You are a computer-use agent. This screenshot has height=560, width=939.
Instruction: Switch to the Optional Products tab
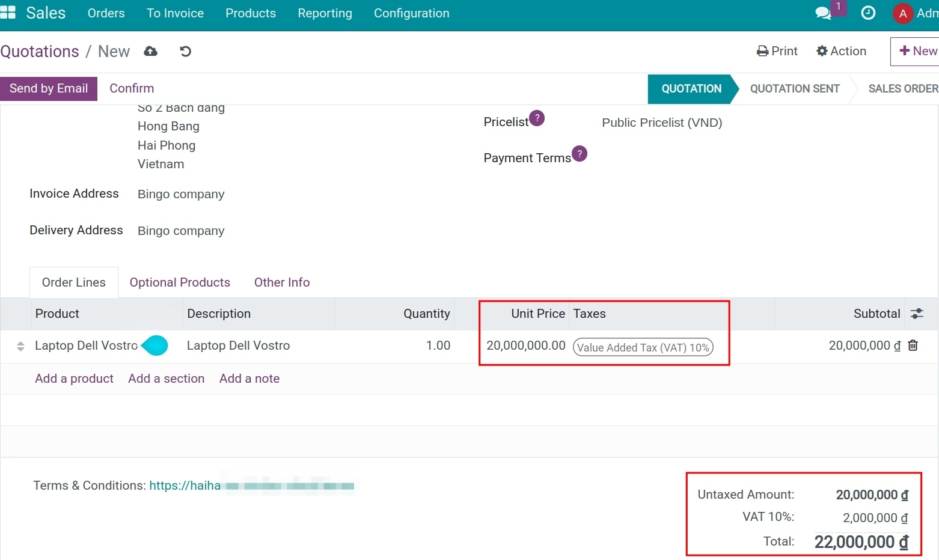point(180,282)
